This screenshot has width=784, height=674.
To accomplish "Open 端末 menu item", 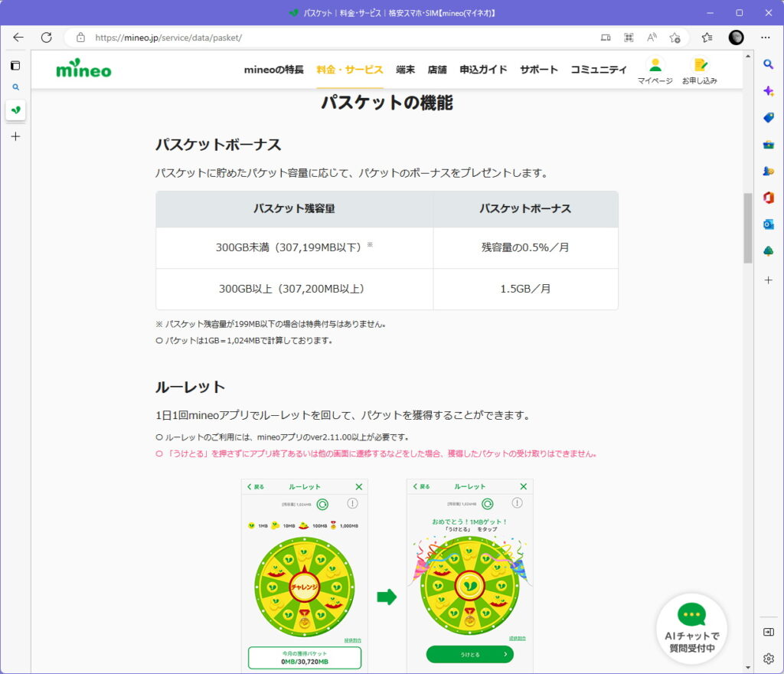I will [405, 70].
